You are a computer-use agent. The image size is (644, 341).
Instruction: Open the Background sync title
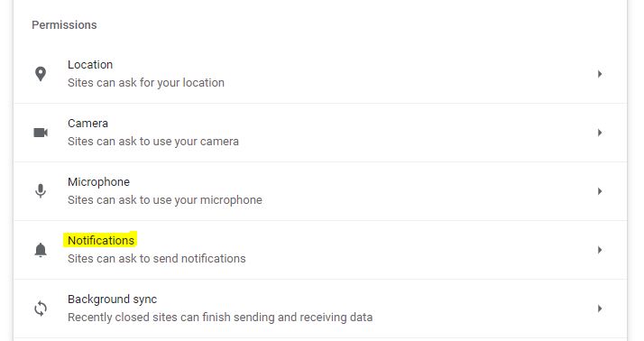tap(112, 300)
